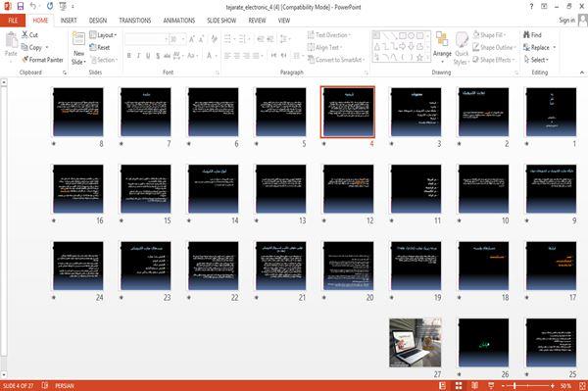Toggle Underline formatting button
The image size is (588, 391).
point(148,56)
